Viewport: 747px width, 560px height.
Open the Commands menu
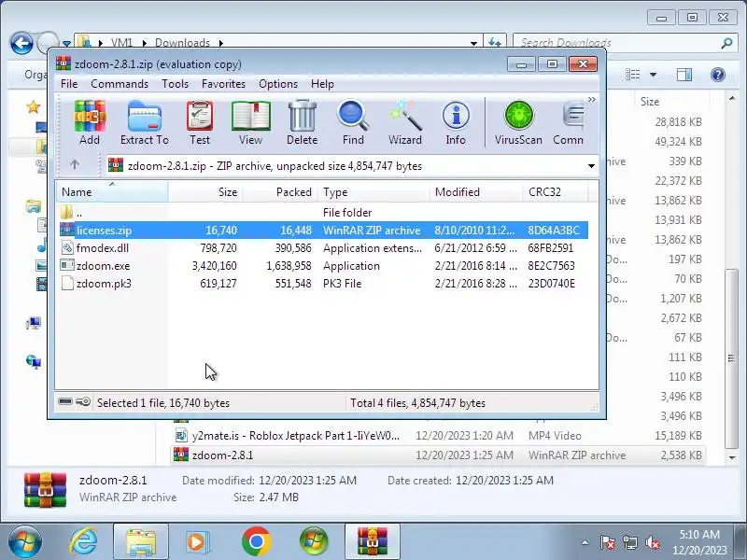pyautogui.click(x=120, y=84)
